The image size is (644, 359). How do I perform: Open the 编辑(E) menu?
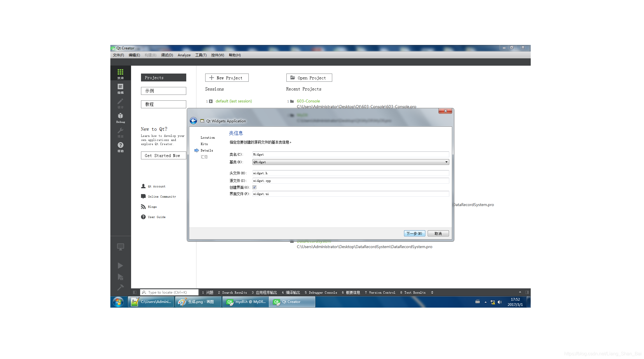134,55
